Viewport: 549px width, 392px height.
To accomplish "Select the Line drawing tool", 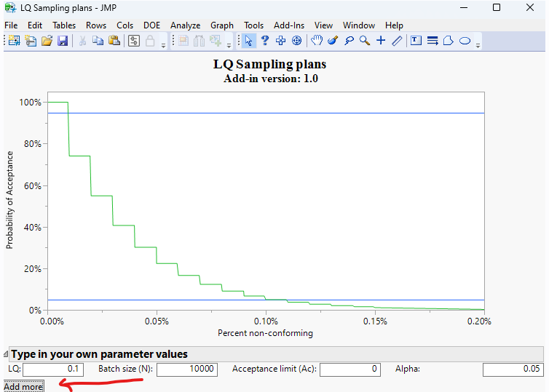I will tap(397, 41).
